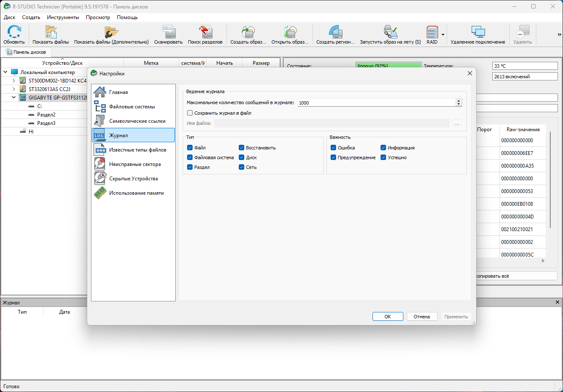
Task: Toggle the Файловая система type checkbox
Action: point(190,157)
